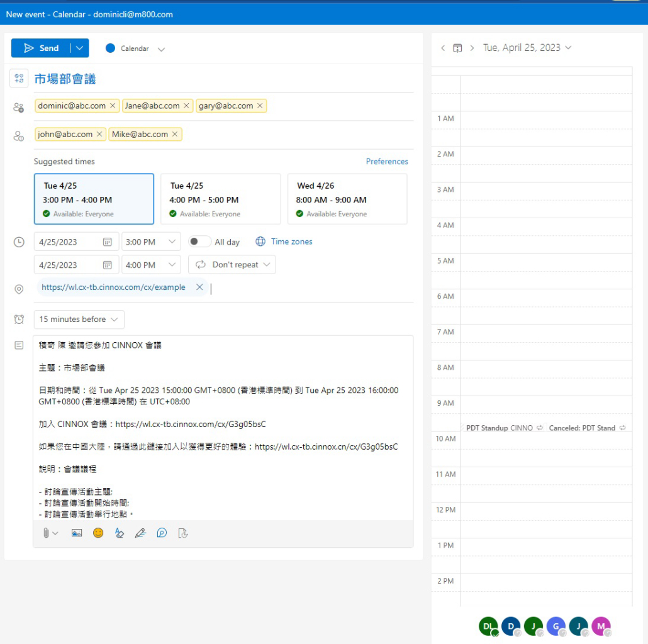Click the draw pen icon in the toolbar
The image size is (648, 644).
140,533
